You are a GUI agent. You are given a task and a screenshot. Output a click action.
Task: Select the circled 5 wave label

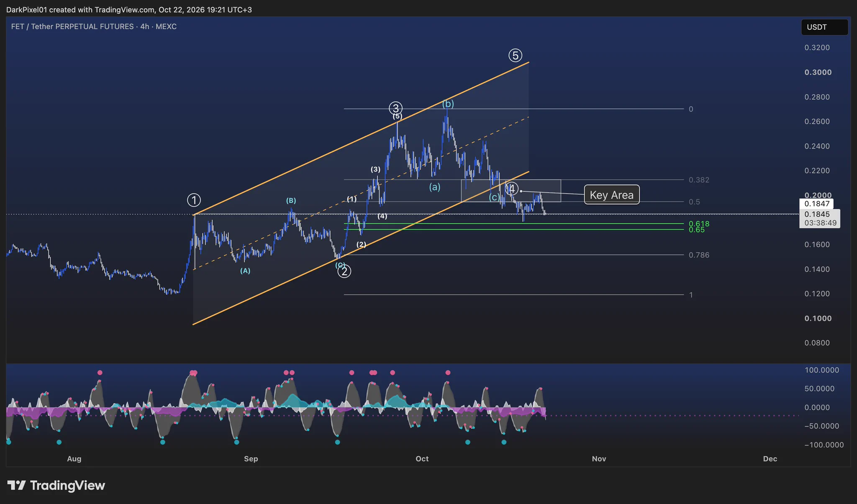point(515,55)
